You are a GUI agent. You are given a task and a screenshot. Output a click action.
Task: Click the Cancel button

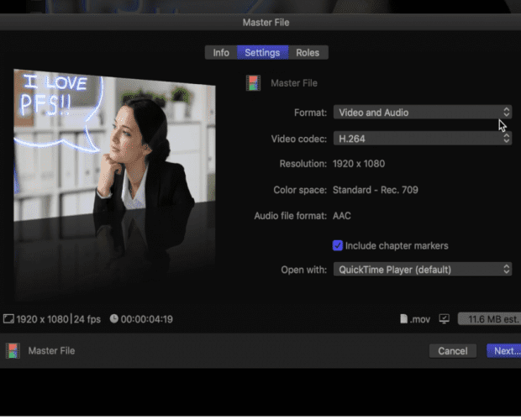coord(453,351)
